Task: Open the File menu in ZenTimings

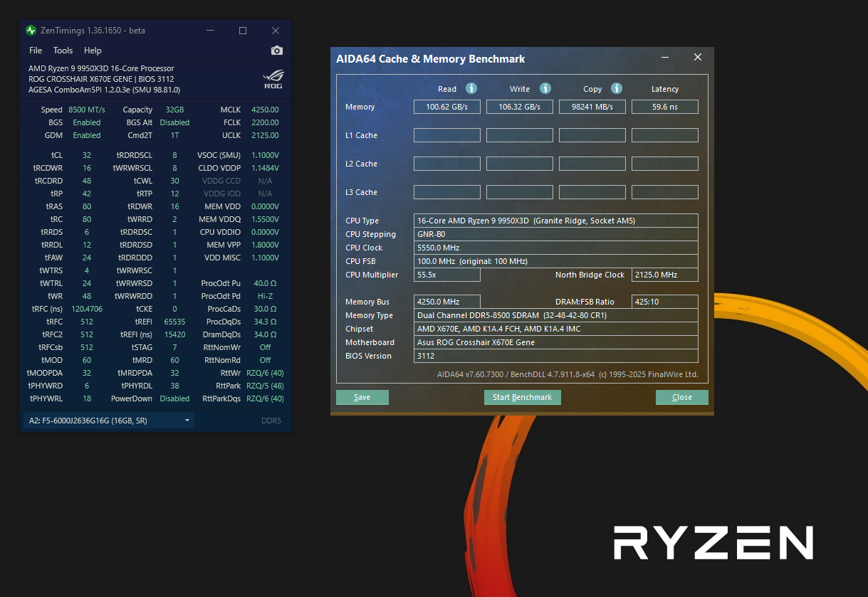Action: click(36, 51)
